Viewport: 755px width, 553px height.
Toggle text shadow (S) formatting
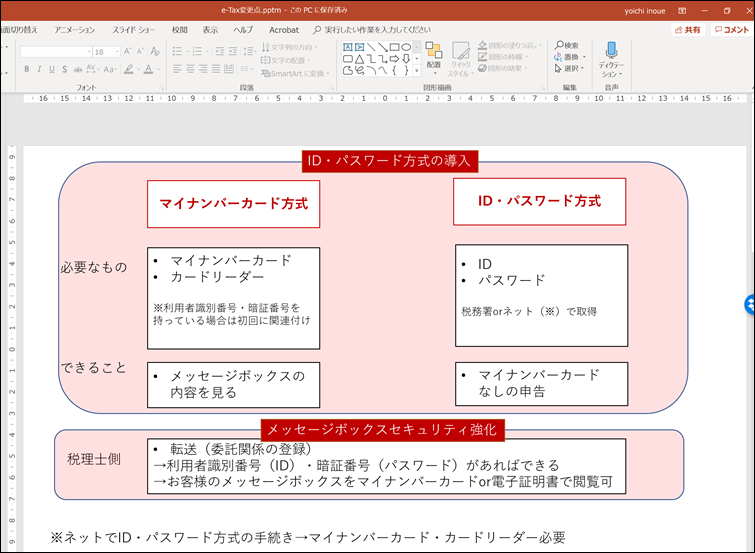[x=66, y=69]
